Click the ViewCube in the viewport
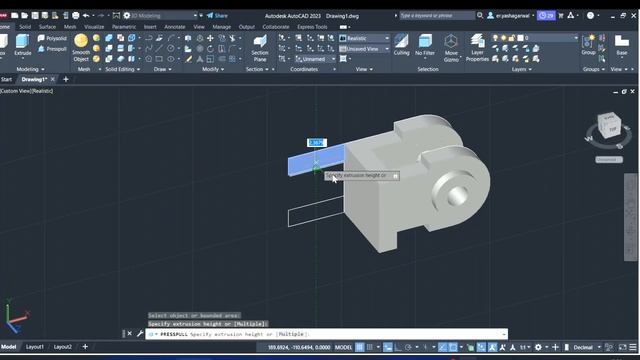 tap(609, 125)
